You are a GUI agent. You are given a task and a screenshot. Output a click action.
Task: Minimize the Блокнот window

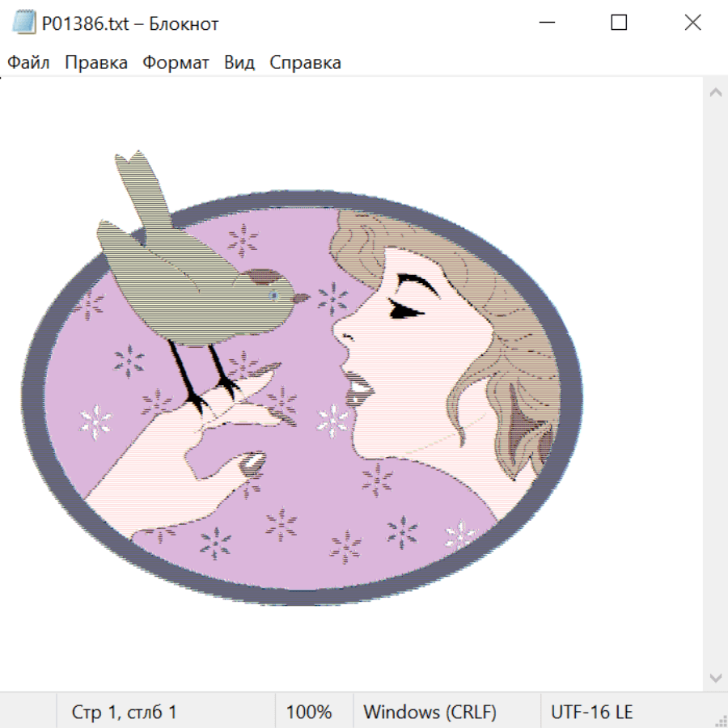pyautogui.click(x=546, y=23)
